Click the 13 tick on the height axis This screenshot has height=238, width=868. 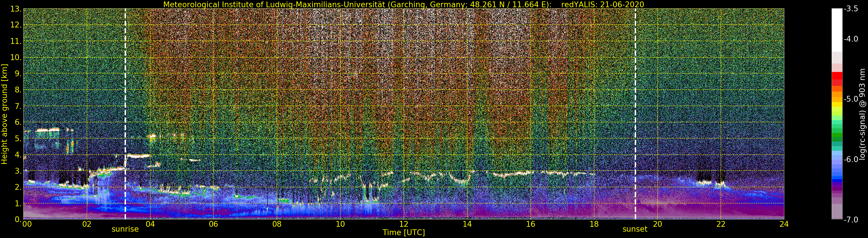pyautogui.click(x=16, y=9)
